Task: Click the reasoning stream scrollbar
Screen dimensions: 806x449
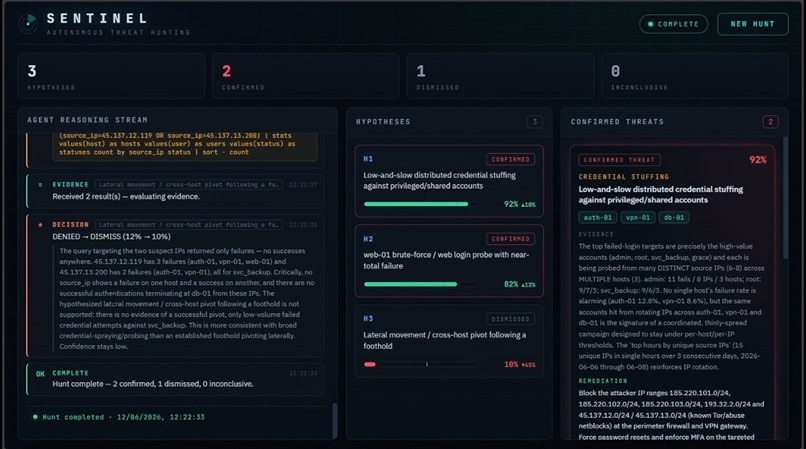Action: [335, 419]
